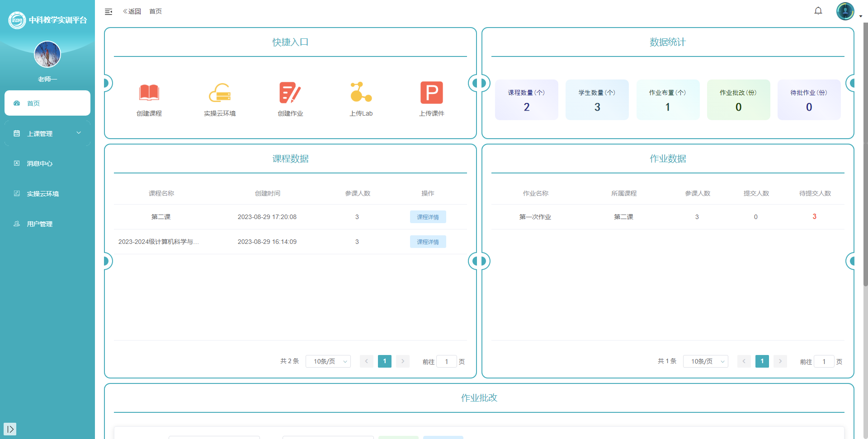The width and height of the screenshot is (868, 439).
Task: Open the user avatar at top right
Action: 845,11
